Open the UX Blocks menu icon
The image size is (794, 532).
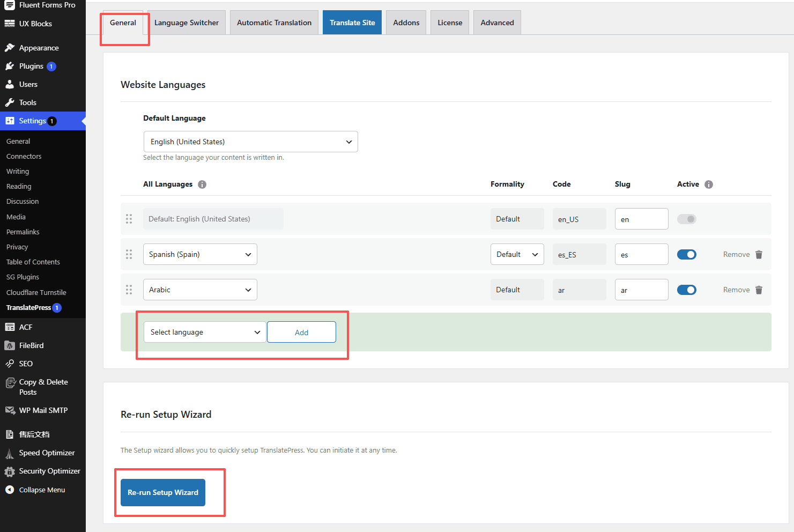[x=10, y=24]
